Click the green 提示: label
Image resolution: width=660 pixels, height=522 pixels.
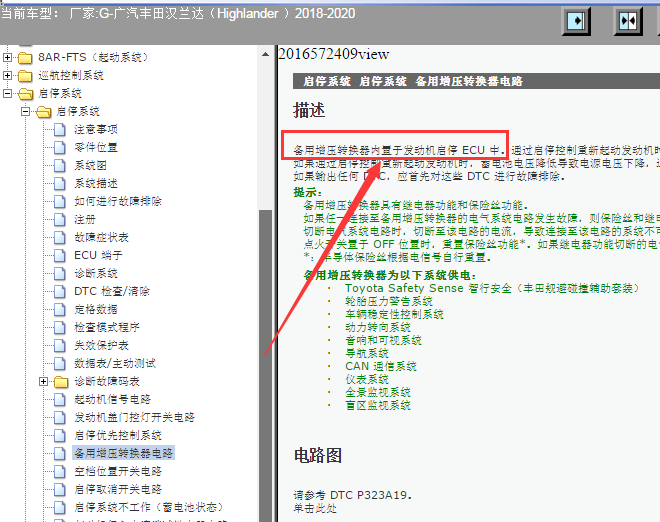308,193
